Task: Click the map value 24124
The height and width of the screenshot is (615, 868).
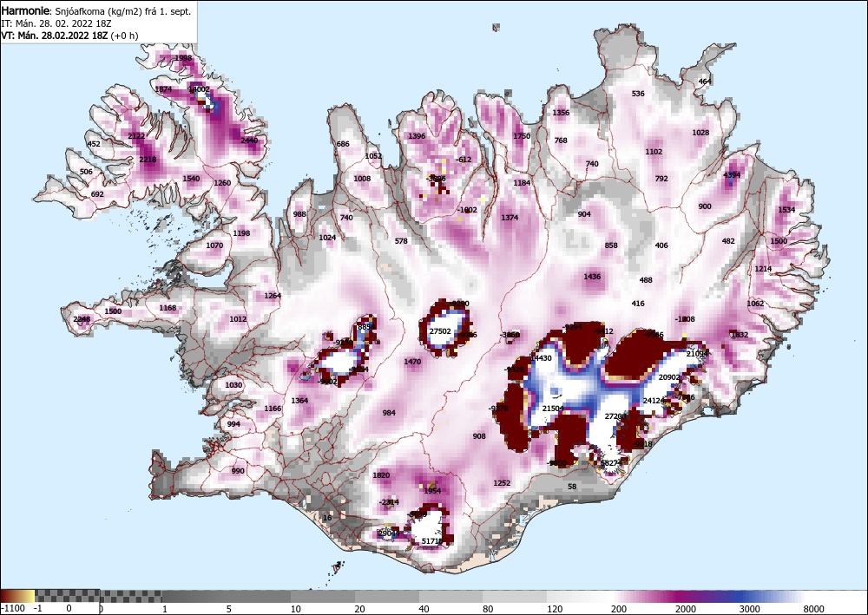Action: [654, 401]
